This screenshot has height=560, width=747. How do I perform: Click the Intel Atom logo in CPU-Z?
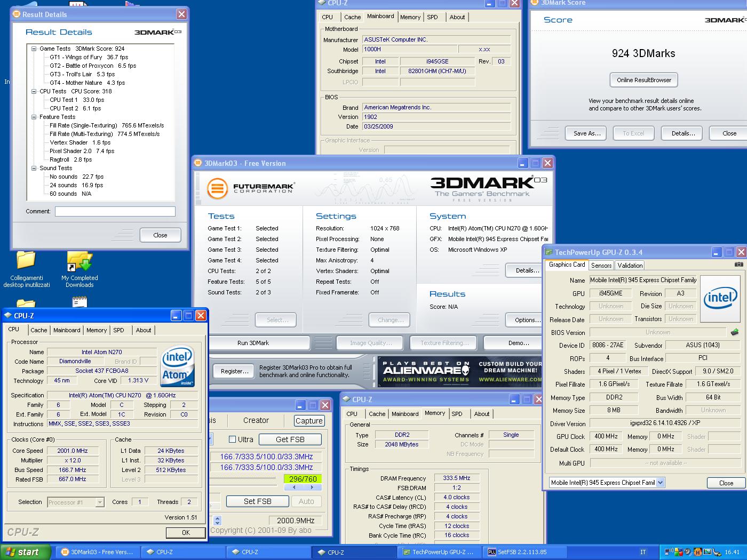point(178,367)
